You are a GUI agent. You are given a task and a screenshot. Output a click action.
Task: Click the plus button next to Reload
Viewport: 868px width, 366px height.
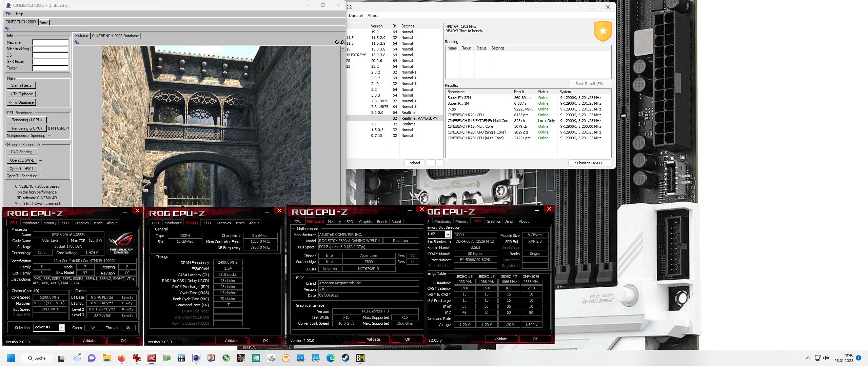click(431, 163)
